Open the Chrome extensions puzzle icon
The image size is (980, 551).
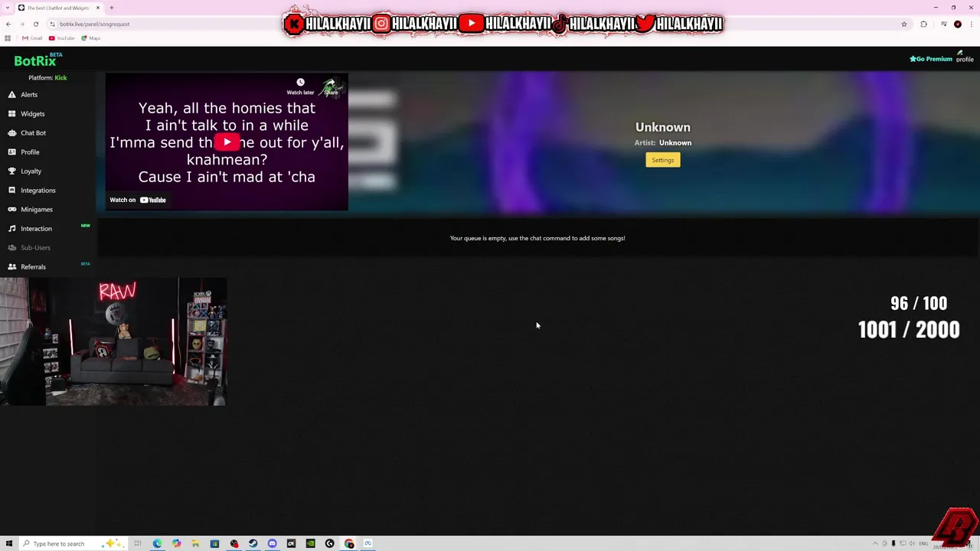pos(923,24)
